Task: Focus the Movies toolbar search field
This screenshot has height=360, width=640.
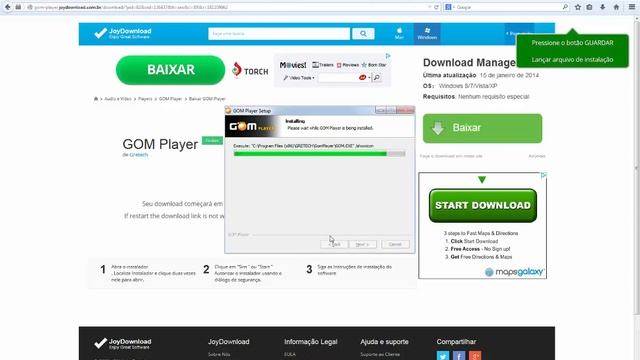Action: (338, 78)
